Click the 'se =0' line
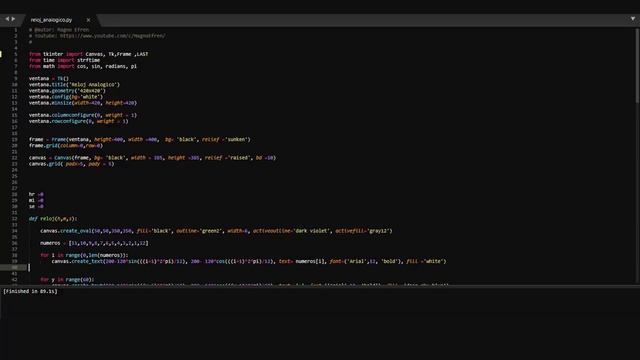The image size is (640, 360). point(36,207)
